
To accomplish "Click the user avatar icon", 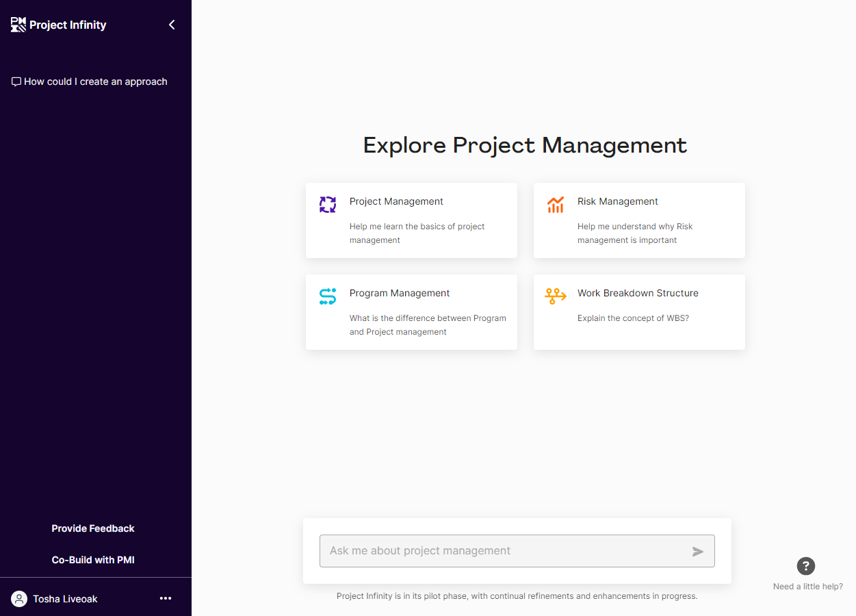I will (x=19, y=599).
